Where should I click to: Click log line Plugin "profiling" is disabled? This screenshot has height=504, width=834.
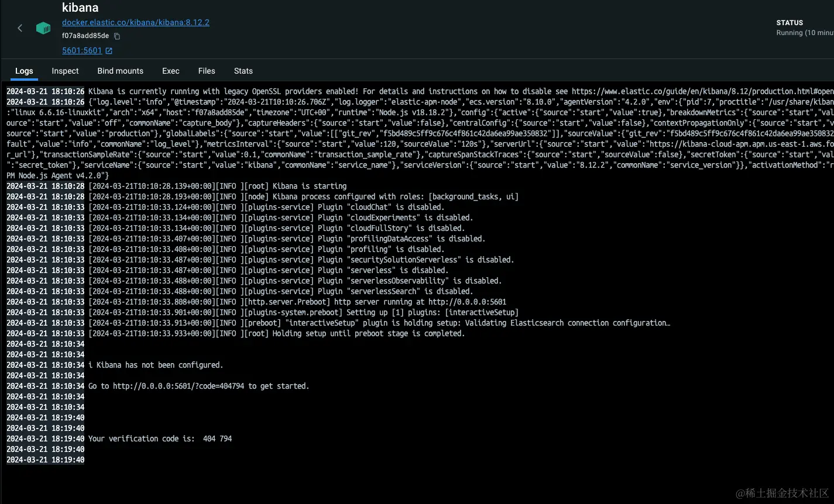[x=225, y=249]
